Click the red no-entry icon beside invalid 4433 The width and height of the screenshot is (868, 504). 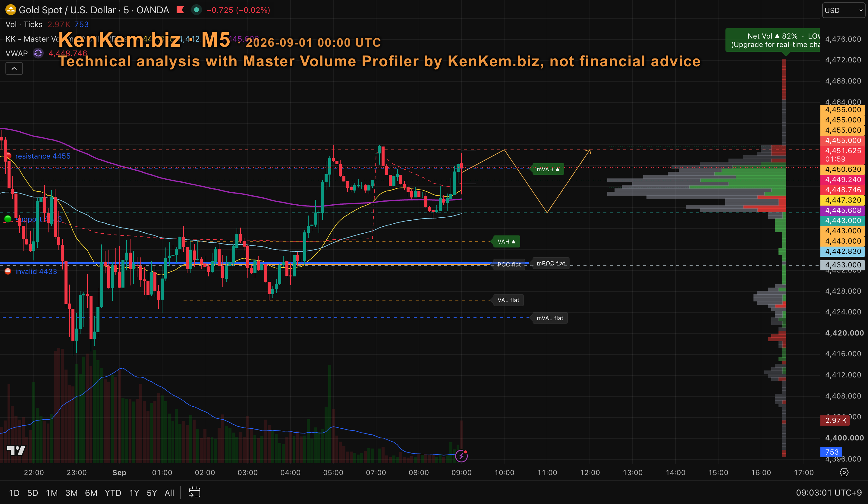[x=8, y=272]
